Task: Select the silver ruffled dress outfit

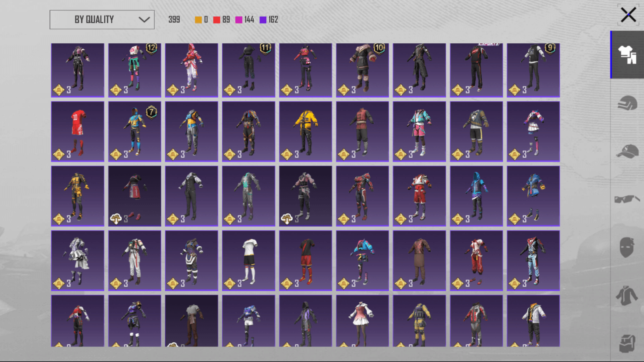Action: pos(77,260)
